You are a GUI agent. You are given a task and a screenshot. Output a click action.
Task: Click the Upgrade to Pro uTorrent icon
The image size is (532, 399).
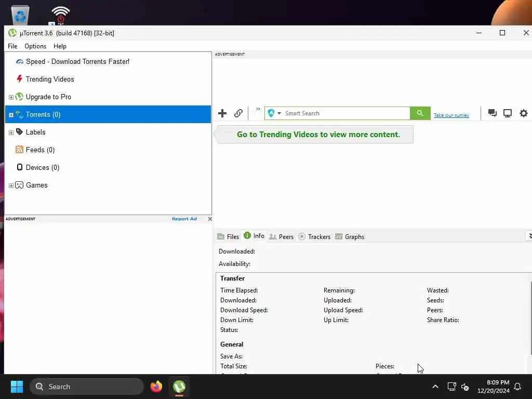tap(19, 97)
